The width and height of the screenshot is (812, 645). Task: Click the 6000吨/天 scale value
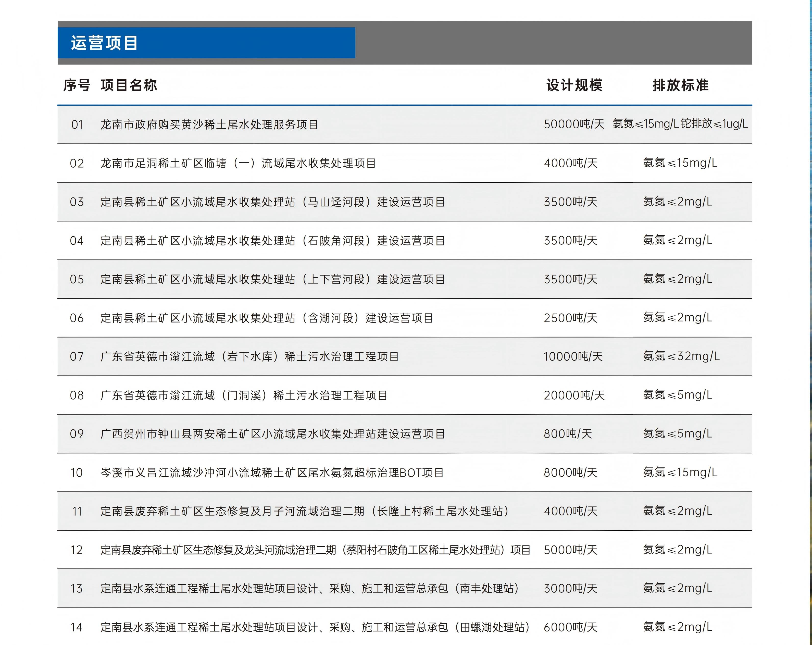coord(571,627)
